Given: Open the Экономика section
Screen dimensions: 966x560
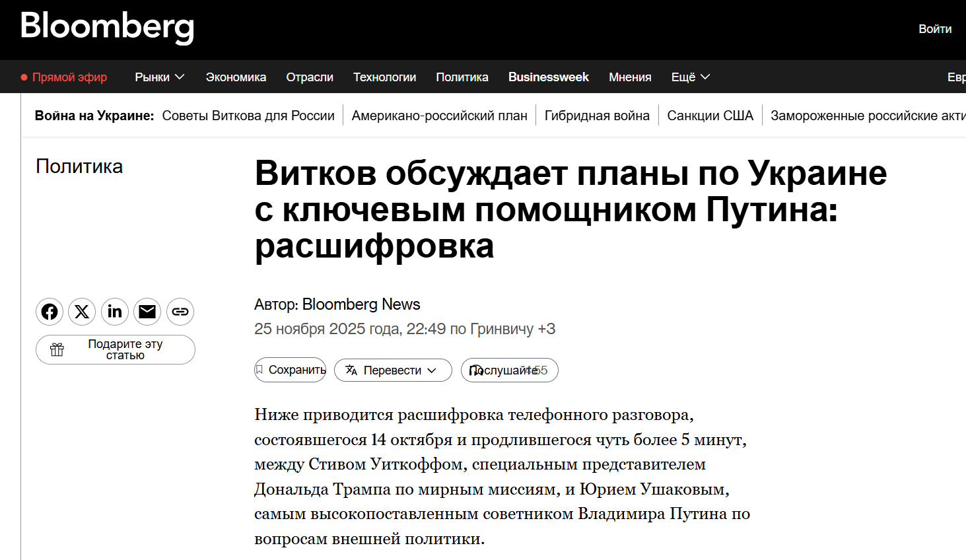Looking at the screenshot, I should (x=236, y=77).
